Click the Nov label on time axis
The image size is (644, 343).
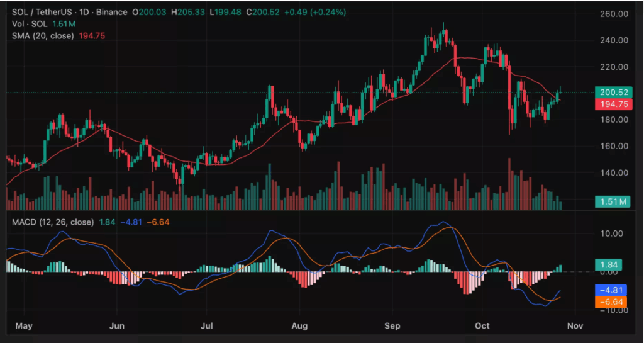576,327
